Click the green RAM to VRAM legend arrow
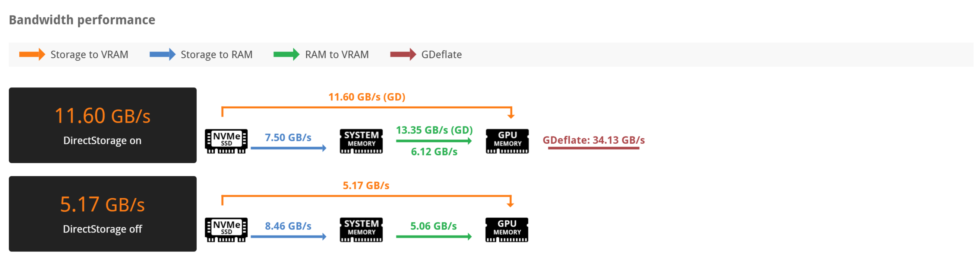 (286, 54)
